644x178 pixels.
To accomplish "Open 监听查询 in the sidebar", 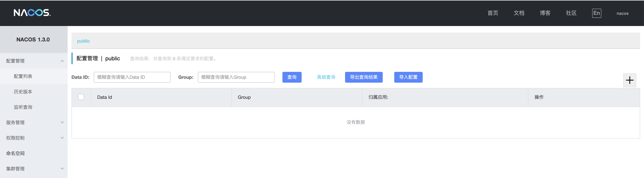I will click(34, 107).
